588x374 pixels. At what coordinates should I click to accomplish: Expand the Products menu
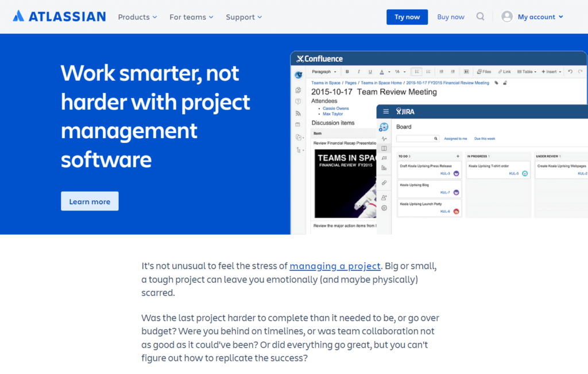point(138,17)
